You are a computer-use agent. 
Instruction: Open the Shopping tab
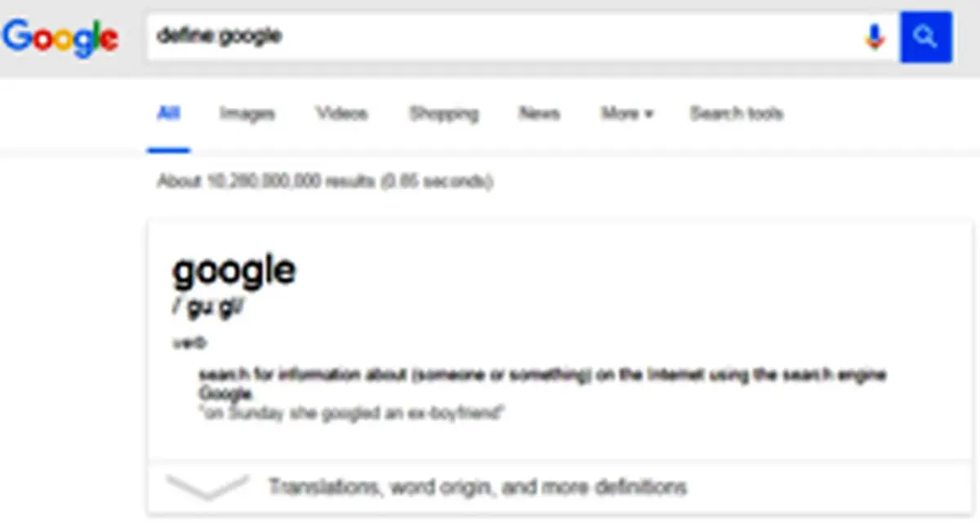coord(443,113)
